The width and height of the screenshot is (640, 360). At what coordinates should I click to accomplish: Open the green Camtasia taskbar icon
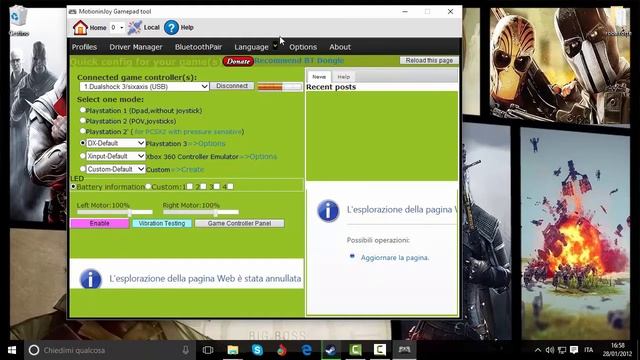tap(355, 350)
